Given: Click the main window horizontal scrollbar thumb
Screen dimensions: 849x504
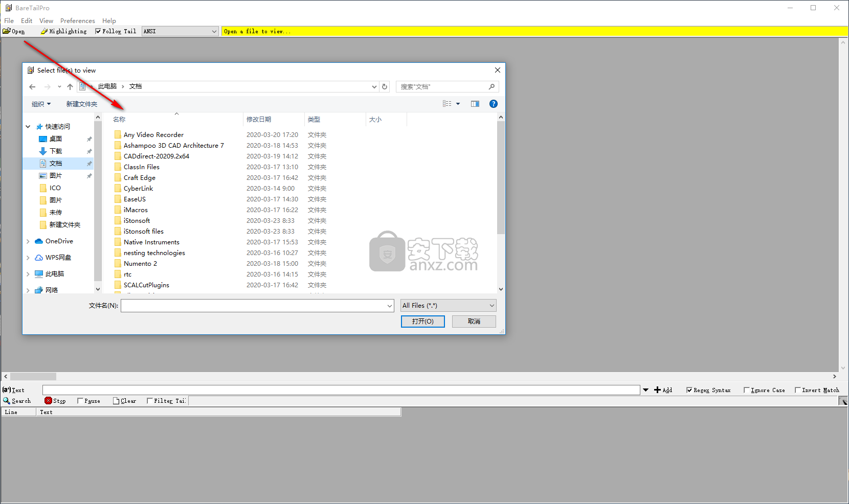Looking at the screenshot, I should pyautogui.click(x=33, y=377).
